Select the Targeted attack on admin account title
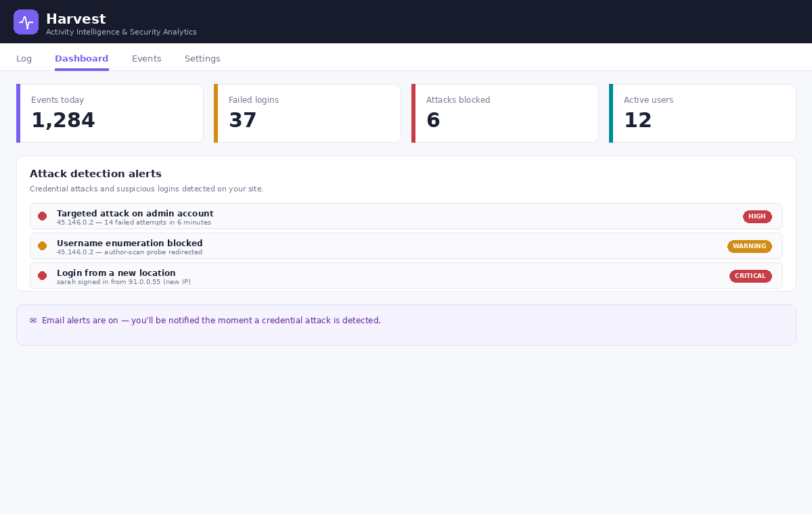The width and height of the screenshot is (812, 514). click(x=135, y=214)
